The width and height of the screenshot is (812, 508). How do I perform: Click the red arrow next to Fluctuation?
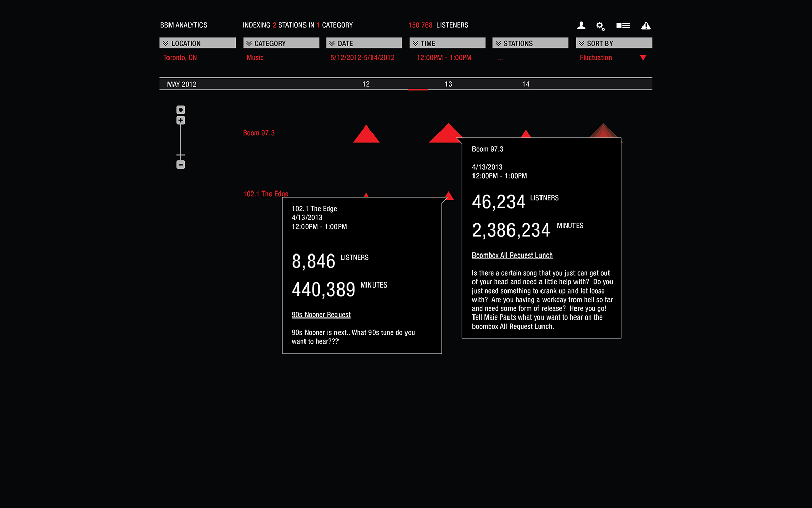[643, 58]
